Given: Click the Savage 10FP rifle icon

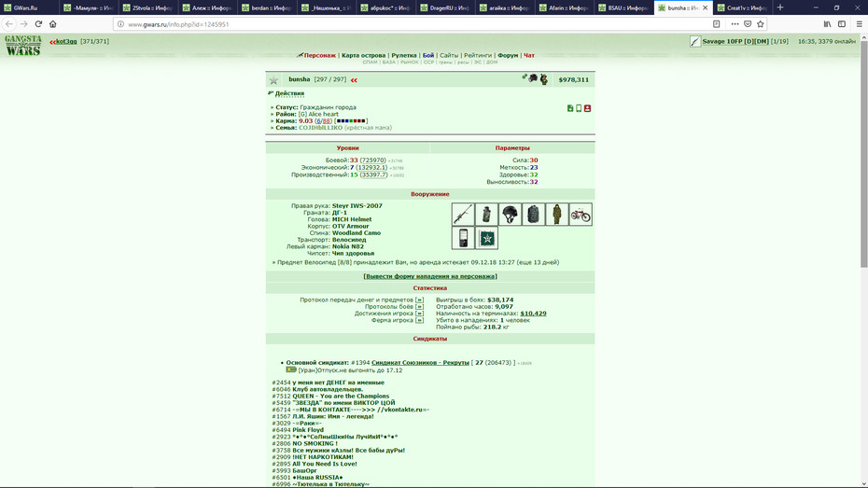Looking at the screenshot, I should (x=695, y=41).
